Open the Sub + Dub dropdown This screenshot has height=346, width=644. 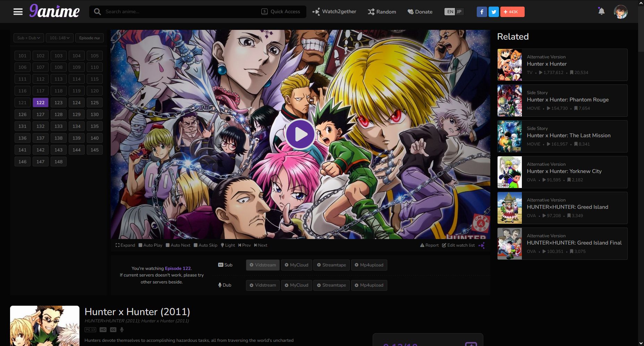tap(29, 38)
